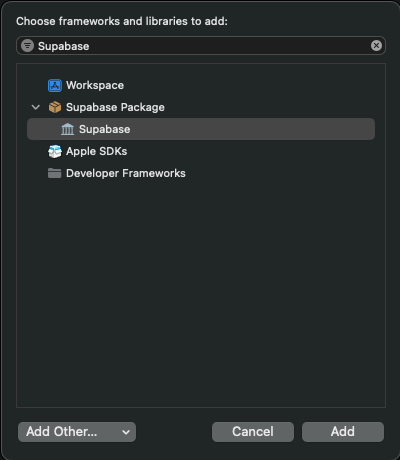Click the filter icon in search field

27,46
